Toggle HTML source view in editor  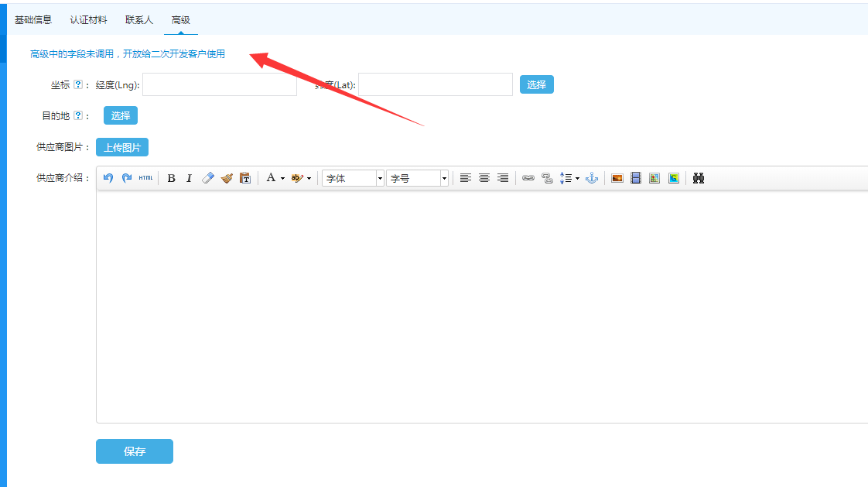146,178
